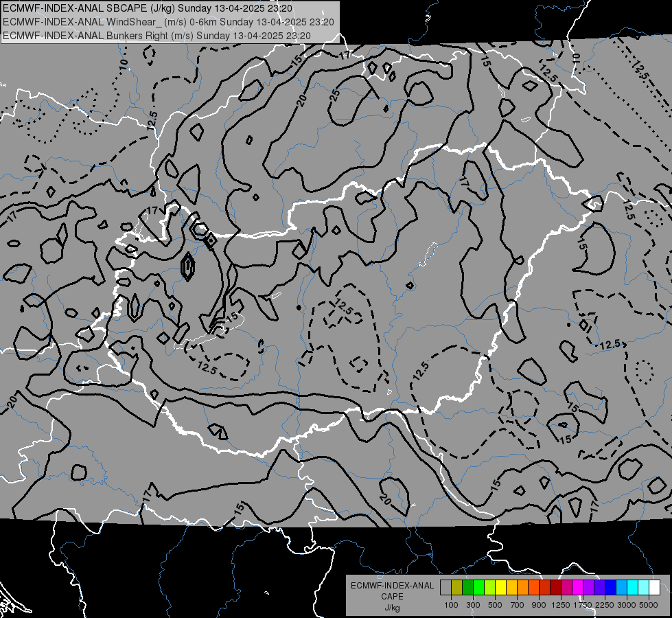Select the pure blue legend swatch

click(x=611, y=588)
